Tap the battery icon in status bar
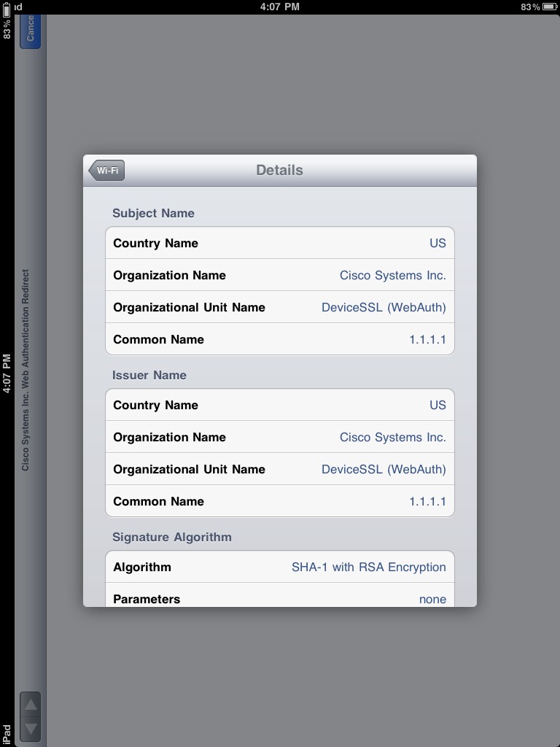Image resolution: width=560 pixels, height=747 pixels. click(548, 7)
